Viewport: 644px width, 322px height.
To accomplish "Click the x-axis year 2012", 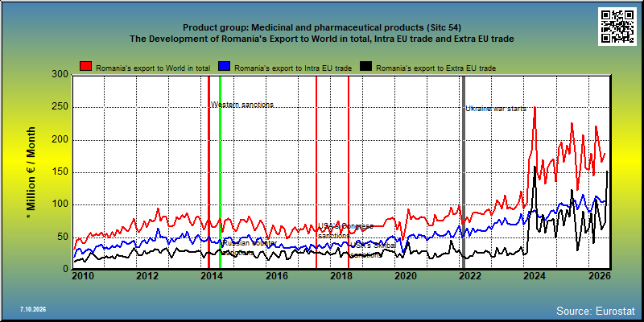I will point(147,276).
